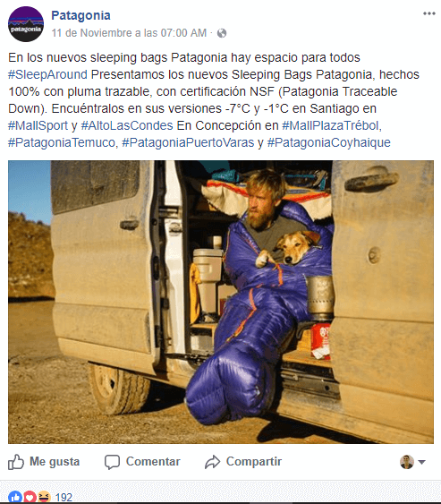Open the post options three-dot menu
This screenshot has height=504, width=441.
pyautogui.click(x=428, y=13)
